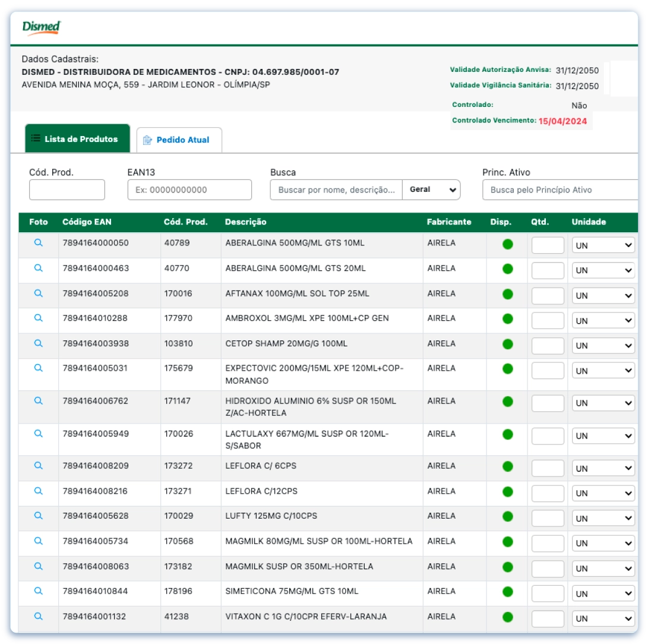Image resolution: width=648 pixels, height=644 pixels.
Task: Click magnifier icon for CETOP SHAMP 20MG/G 100ML
Action: [39, 343]
